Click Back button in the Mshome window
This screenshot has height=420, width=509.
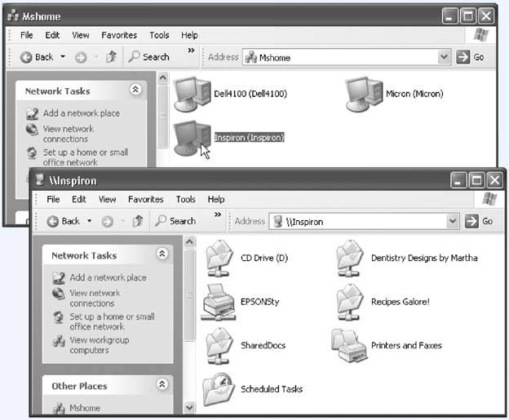[x=37, y=57]
